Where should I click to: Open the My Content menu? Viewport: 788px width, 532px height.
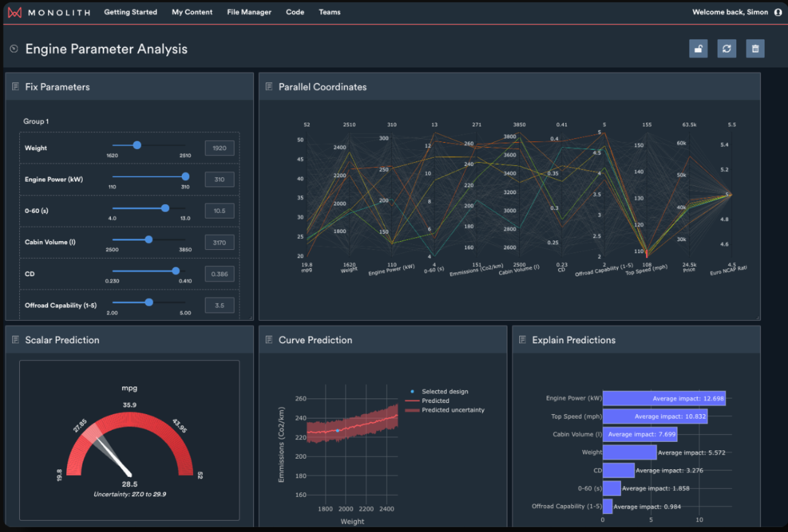coord(192,12)
